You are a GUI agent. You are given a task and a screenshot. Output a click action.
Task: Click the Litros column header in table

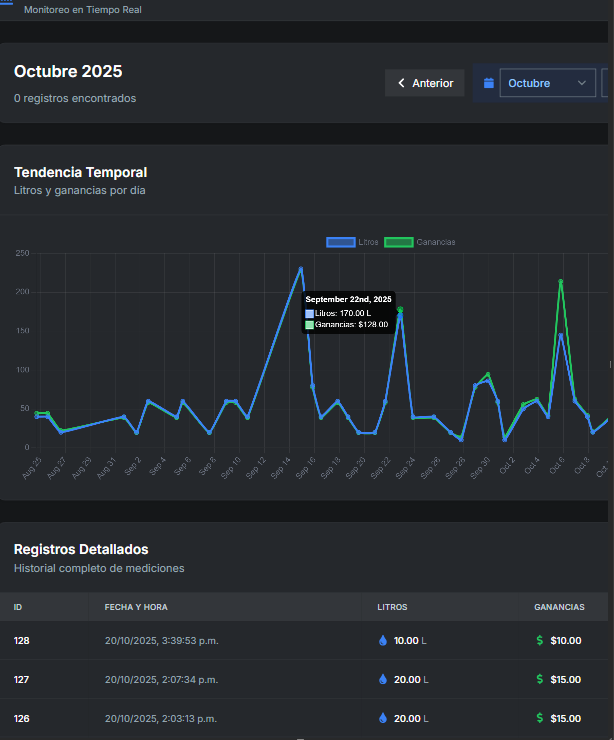pos(392,607)
